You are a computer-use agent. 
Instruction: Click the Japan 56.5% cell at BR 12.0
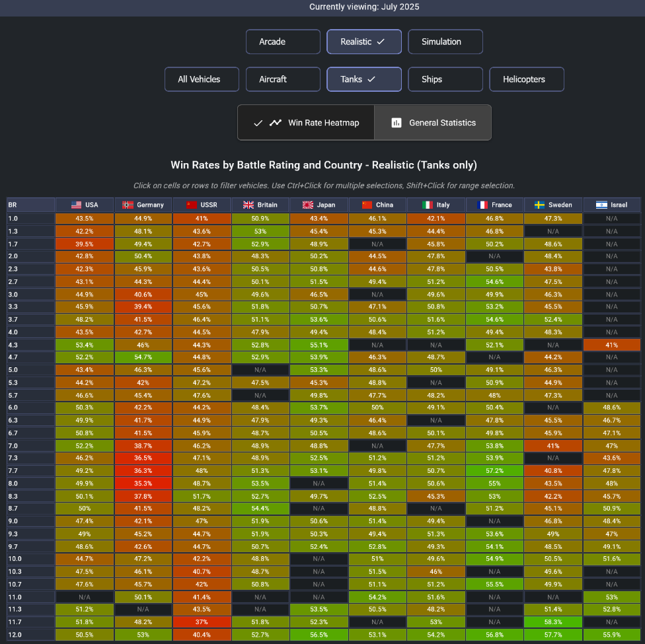(319, 635)
